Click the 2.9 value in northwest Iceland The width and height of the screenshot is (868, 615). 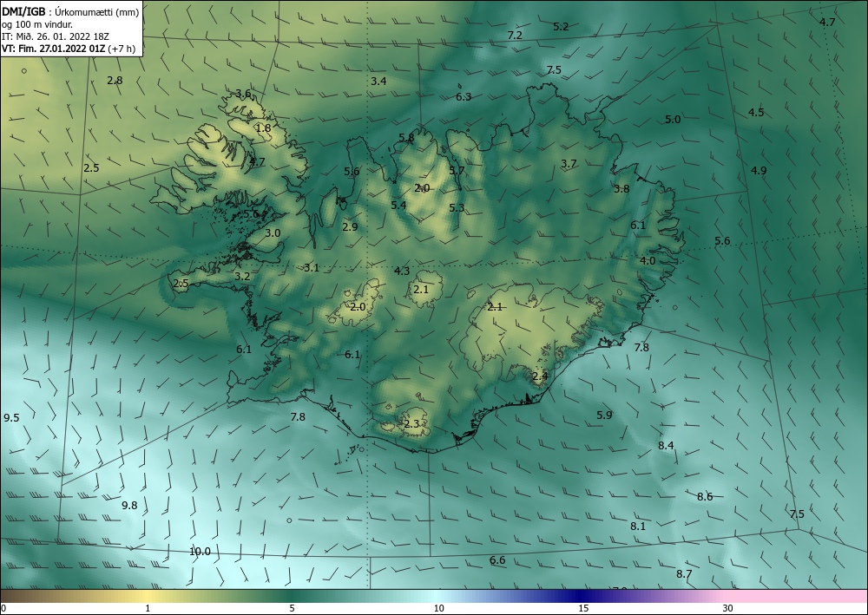350,226
